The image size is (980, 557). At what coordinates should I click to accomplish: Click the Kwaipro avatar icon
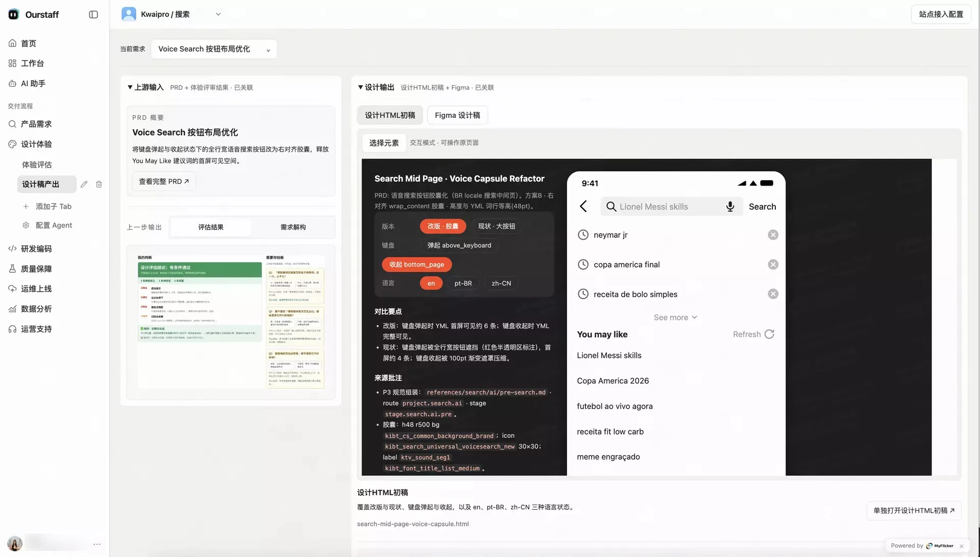pyautogui.click(x=129, y=14)
